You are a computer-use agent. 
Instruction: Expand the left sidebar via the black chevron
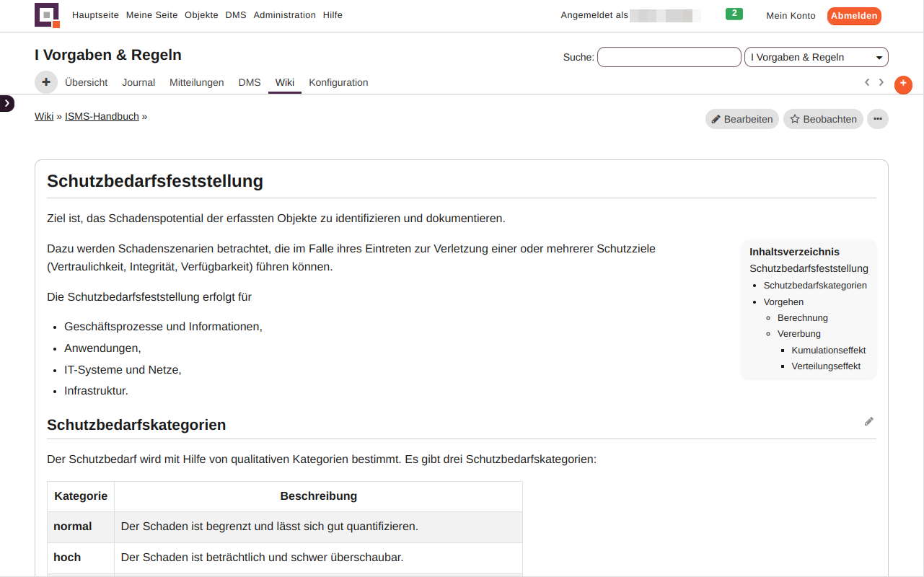(7, 103)
